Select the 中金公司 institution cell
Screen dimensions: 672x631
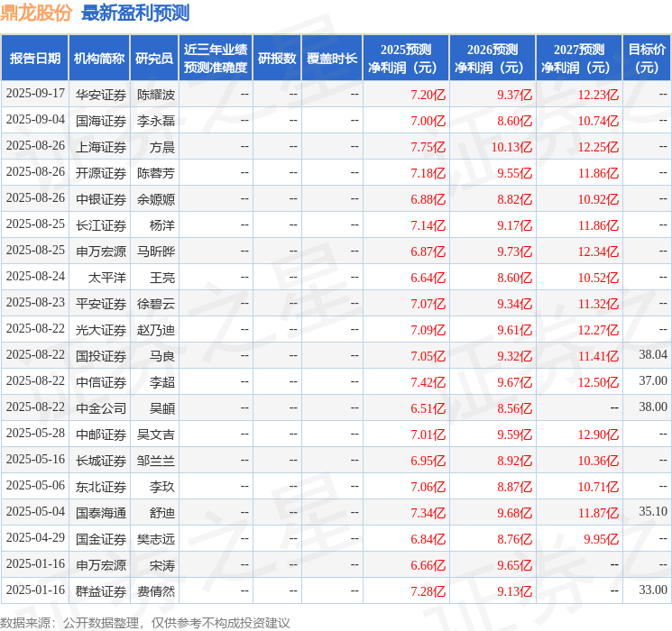click(x=101, y=408)
